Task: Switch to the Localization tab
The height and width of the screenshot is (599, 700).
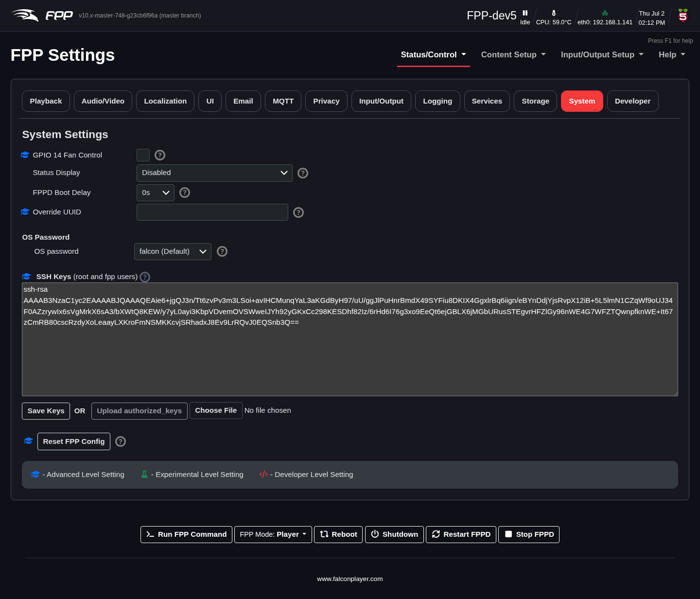Action: pyautogui.click(x=165, y=101)
